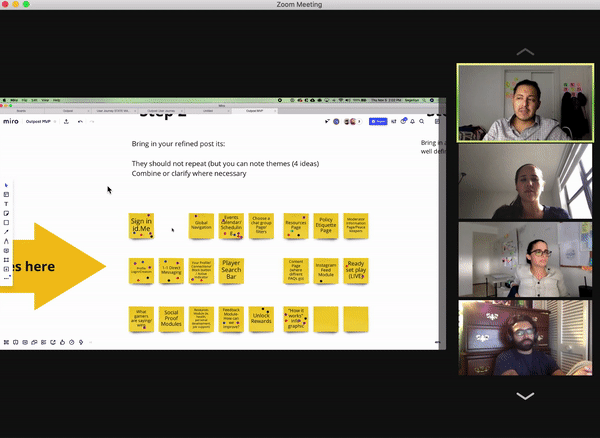Click 'Combine or clarify where necessary' text
The height and width of the screenshot is (438, 600).
click(189, 174)
